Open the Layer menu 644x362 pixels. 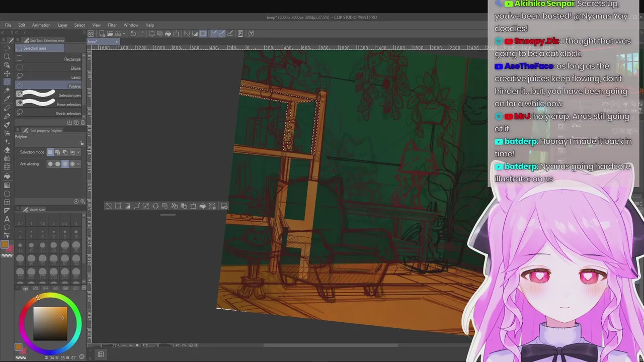pos(62,25)
